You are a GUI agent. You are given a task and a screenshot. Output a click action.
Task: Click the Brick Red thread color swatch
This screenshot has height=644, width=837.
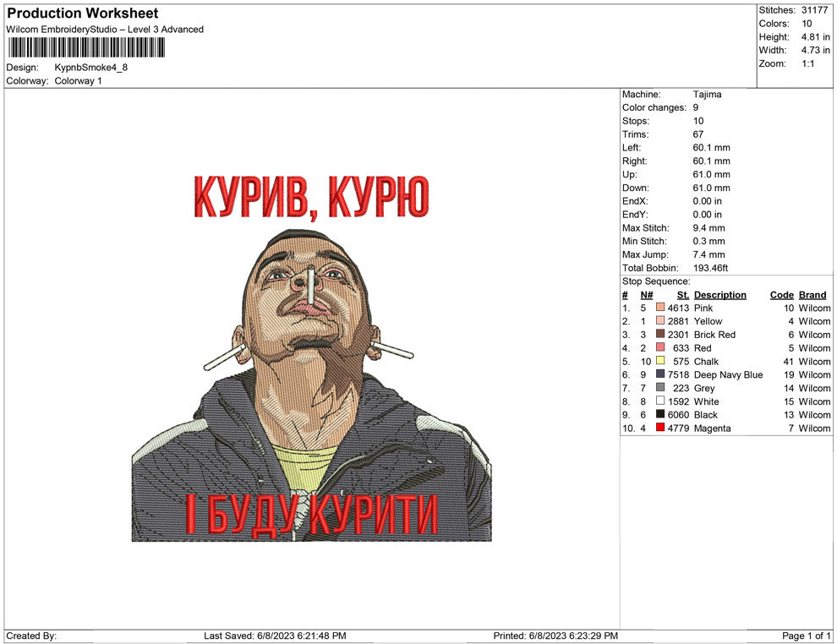(x=660, y=334)
